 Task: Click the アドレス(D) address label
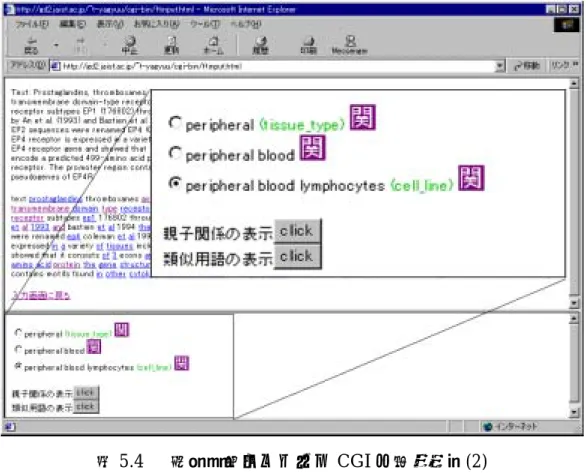(27, 66)
